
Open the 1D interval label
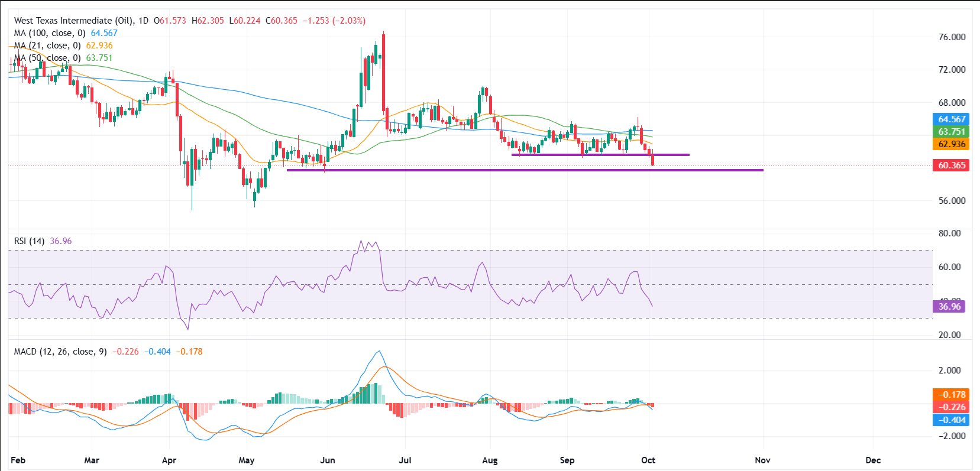pyautogui.click(x=143, y=21)
